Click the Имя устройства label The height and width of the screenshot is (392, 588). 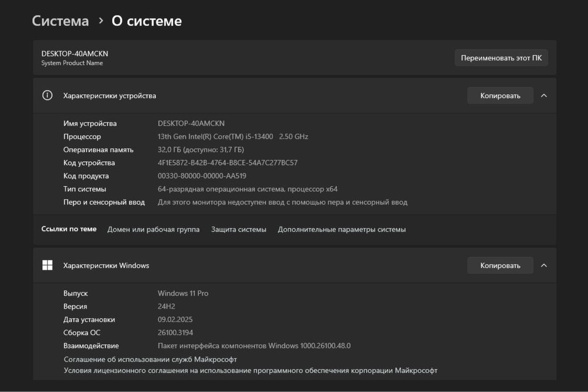tap(90, 123)
